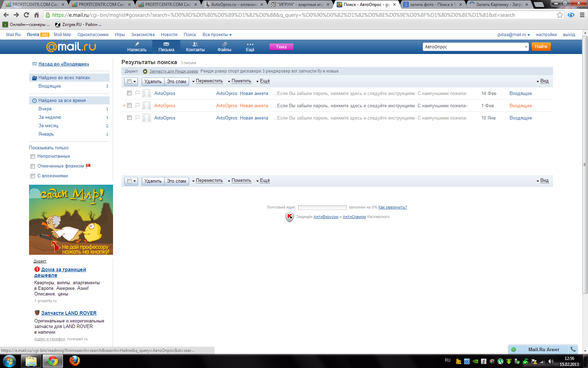Click the Найти search button
588x368 pixels.
[x=541, y=47]
